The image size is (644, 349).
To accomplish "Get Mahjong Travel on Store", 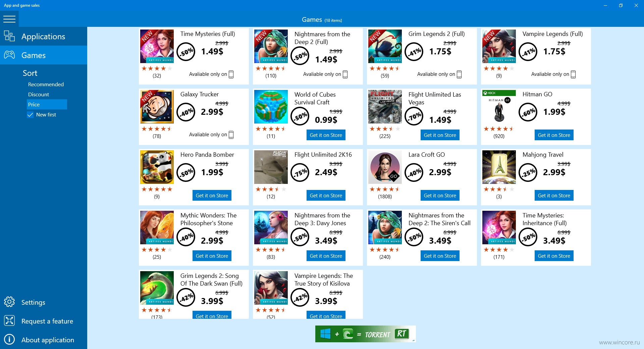I will pyautogui.click(x=554, y=195).
